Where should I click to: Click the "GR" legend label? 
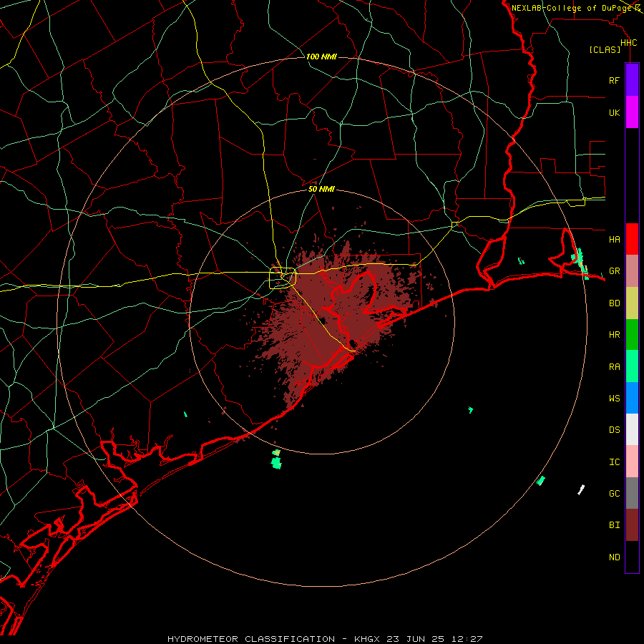(614, 271)
